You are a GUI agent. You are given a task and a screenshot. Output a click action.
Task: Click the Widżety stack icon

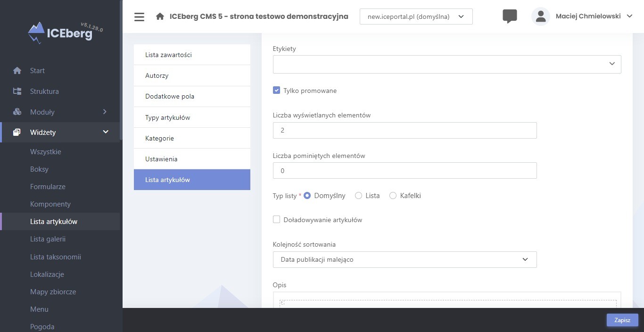[x=17, y=133]
